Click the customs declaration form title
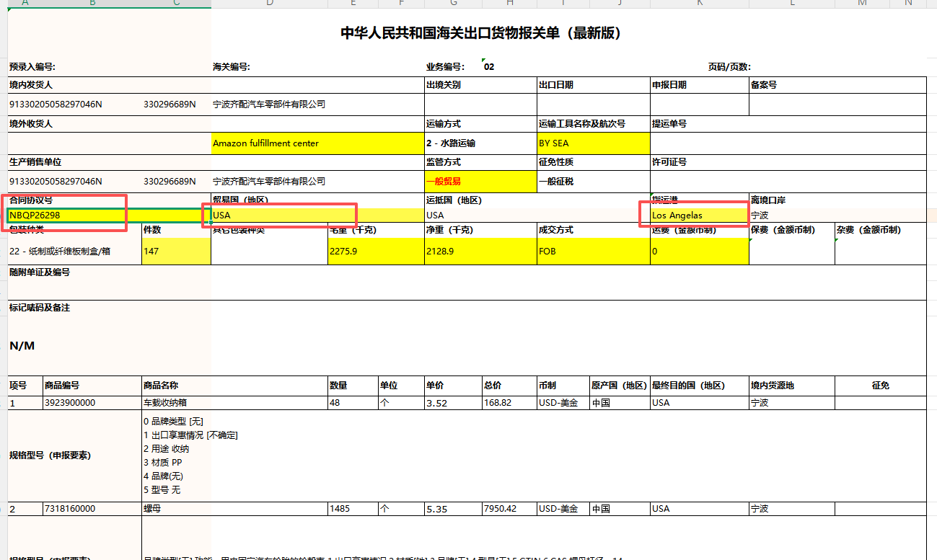The width and height of the screenshot is (937, 560). pyautogui.click(x=480, y=33)
